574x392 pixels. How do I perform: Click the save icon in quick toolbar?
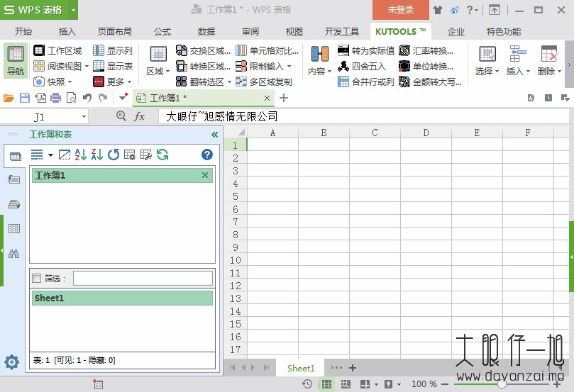click(x=25, y=98)
